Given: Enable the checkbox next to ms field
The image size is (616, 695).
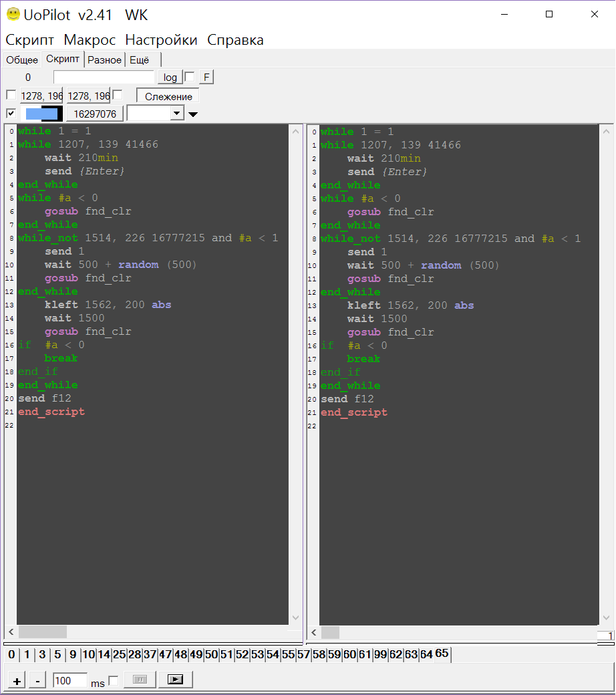Looking at the screenshot, I should tap(114, 680).
